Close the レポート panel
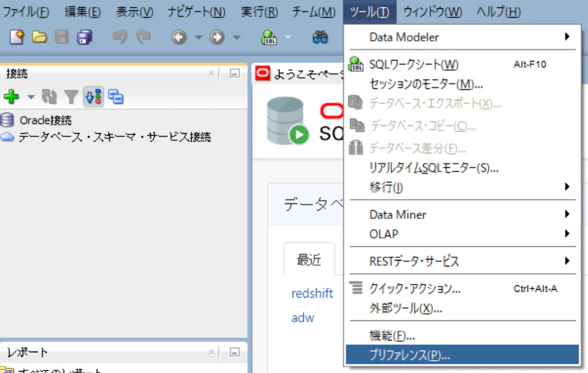The width and height of the screenshot is (588, 373). coord(212,352)
